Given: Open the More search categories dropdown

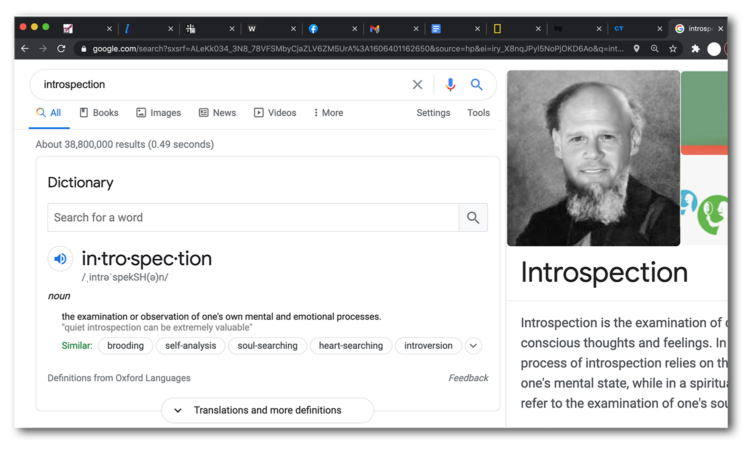Looking at the screenshot, I should pyautogui.click(x=328, y=113).
